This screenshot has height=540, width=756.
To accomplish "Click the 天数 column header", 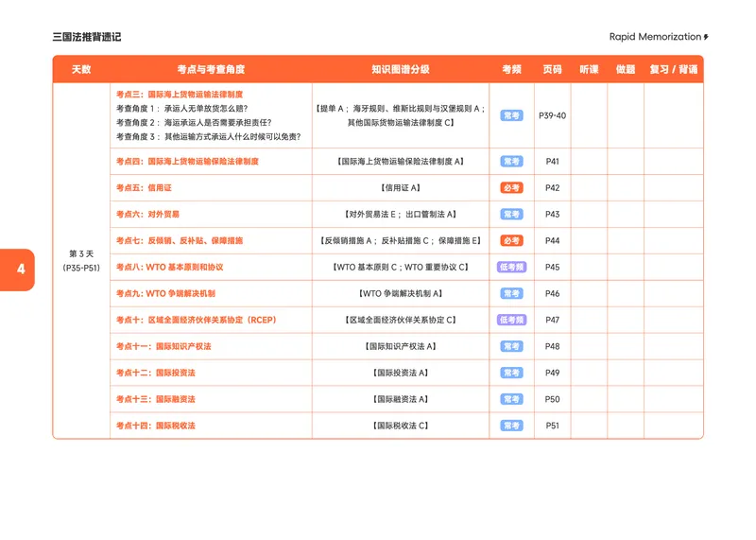I will pyautogui.click(x=81, y=69).
